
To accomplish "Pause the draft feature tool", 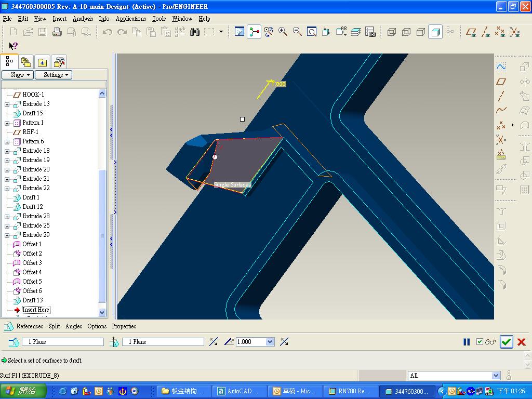I will pyautogui.click(x=467, y=342).
